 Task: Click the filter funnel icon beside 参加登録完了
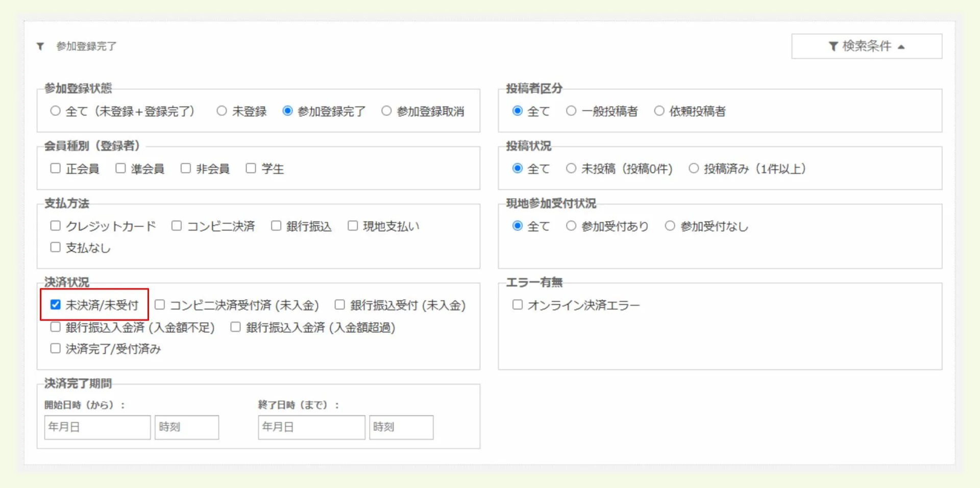coord(41,46)
